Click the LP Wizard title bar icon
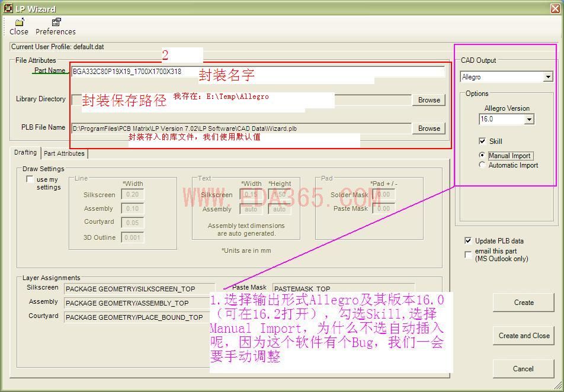Screen dimensions: 564x392 coord(8,8)
